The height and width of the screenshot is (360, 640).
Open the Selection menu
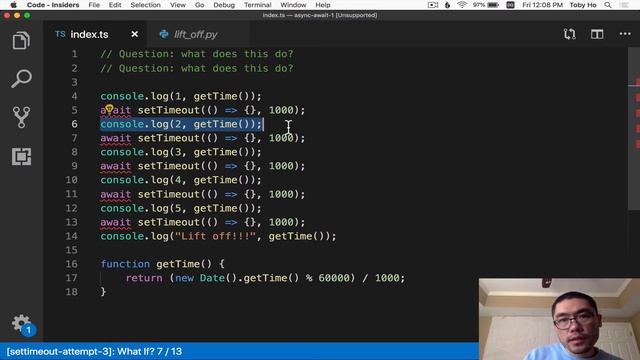(145, 5)
